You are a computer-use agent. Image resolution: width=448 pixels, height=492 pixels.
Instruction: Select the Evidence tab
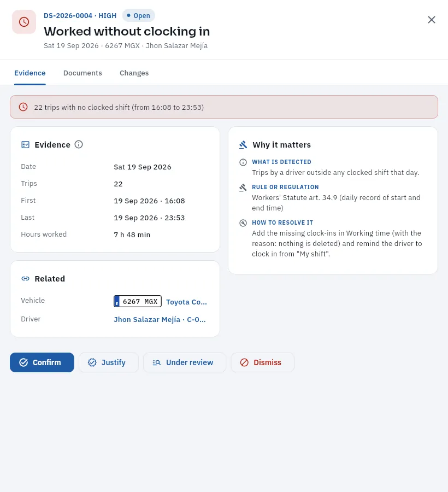coord(30,73)
